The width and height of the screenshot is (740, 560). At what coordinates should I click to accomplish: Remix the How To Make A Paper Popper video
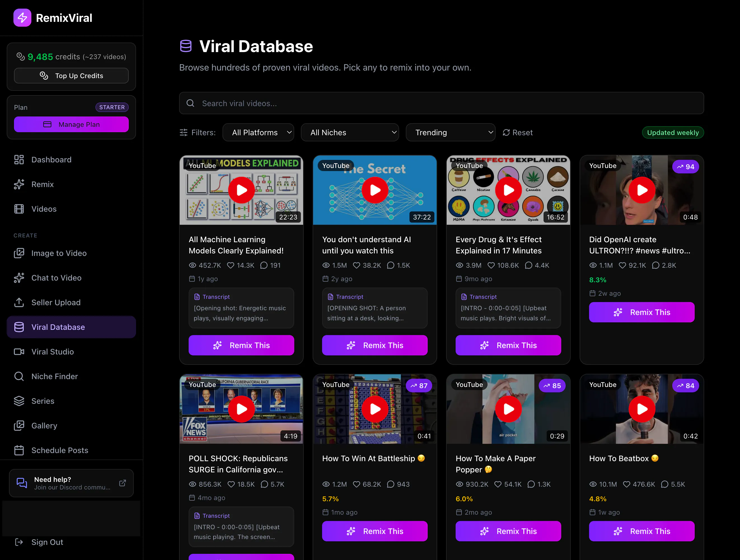click(509, 531)
